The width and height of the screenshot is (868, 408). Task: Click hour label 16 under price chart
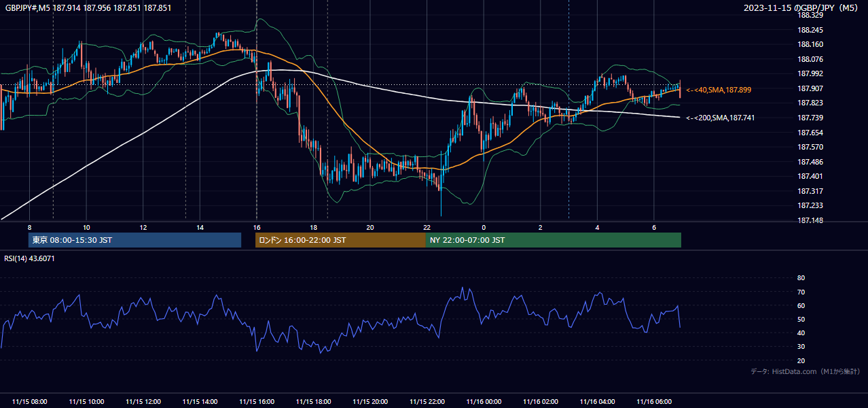pos(257,227)
